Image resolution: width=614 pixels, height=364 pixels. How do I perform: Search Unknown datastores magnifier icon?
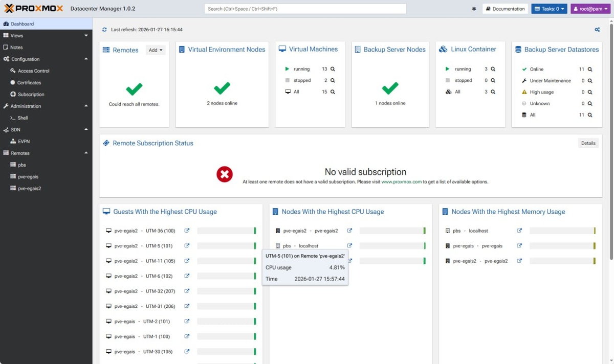coord(590,103)
